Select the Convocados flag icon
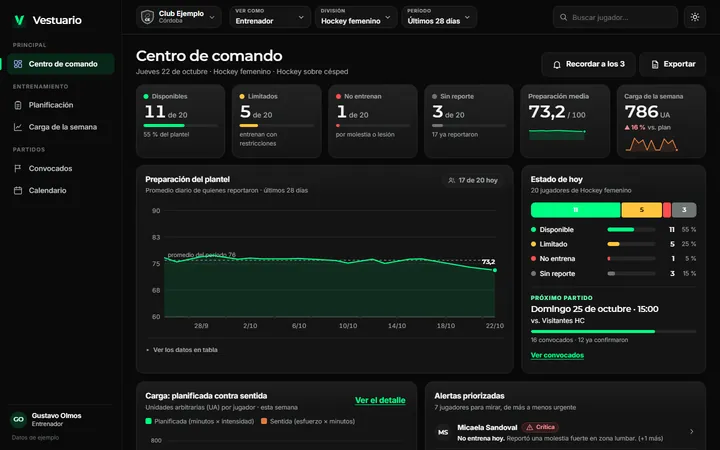720x450 pixels. (x=18, y=169)
